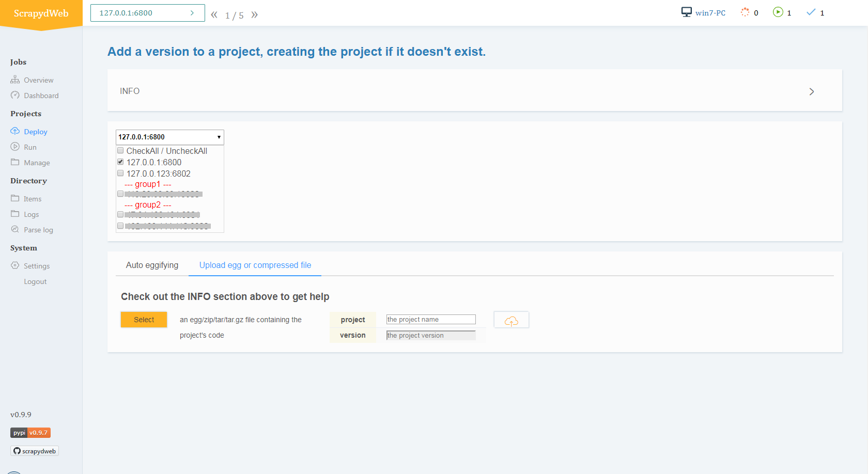Open Overview in the sidebar
Screen dimensions: 868x474
(38, 80)
